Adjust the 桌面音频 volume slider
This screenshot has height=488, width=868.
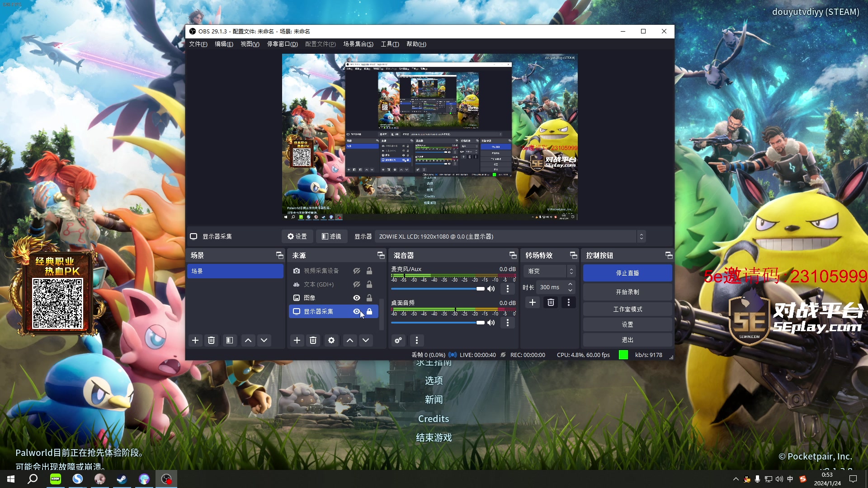438,323
